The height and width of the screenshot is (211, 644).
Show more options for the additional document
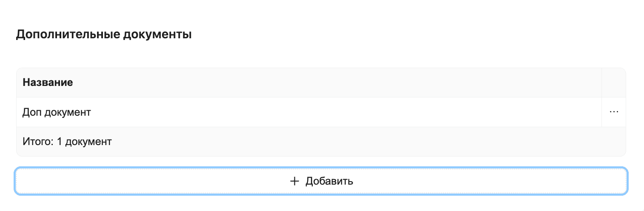pos(614,112)
